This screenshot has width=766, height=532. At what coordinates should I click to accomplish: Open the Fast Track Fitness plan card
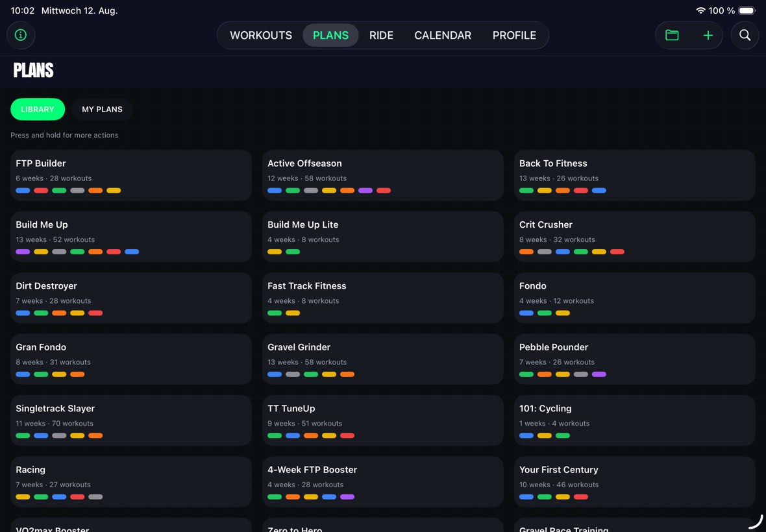(382, 298)
